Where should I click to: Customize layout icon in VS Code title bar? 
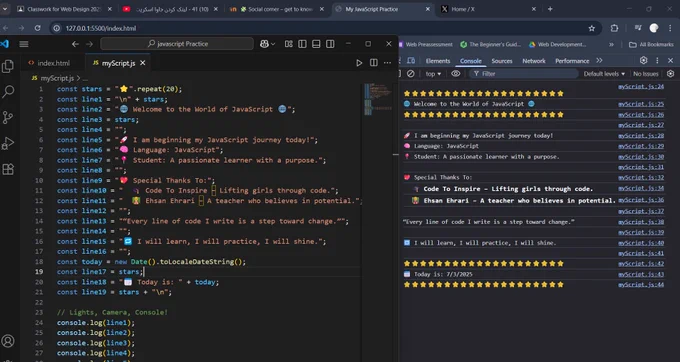click(x=288, y=44)
